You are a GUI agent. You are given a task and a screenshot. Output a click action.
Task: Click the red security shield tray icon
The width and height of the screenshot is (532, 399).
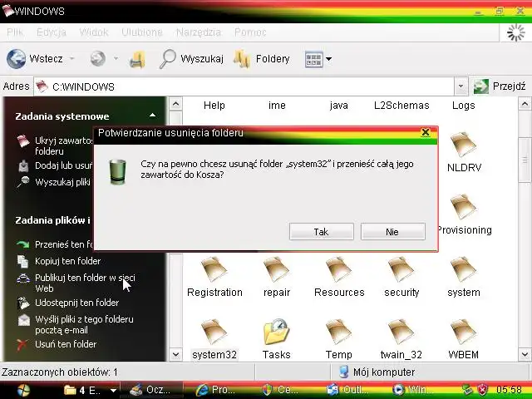point(482,390)
